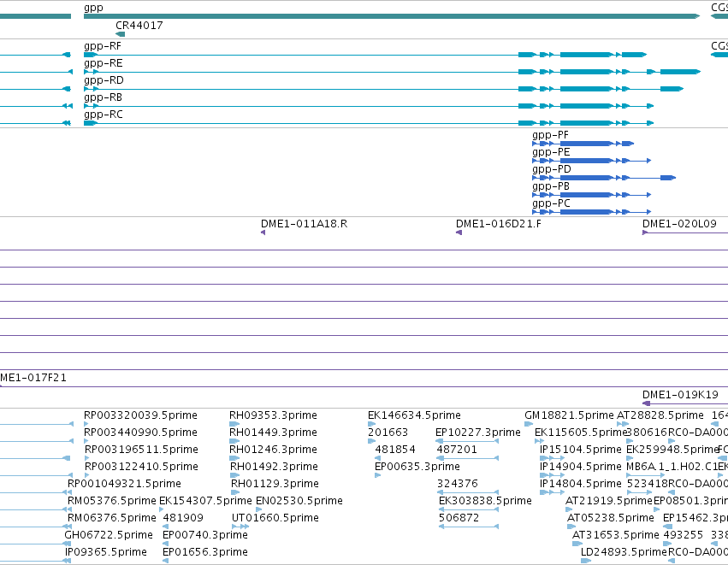Image resolution: width=728 pixels, height=565 pixels.
Task: Click the 487201 feature label
Action: pos(457,450)
